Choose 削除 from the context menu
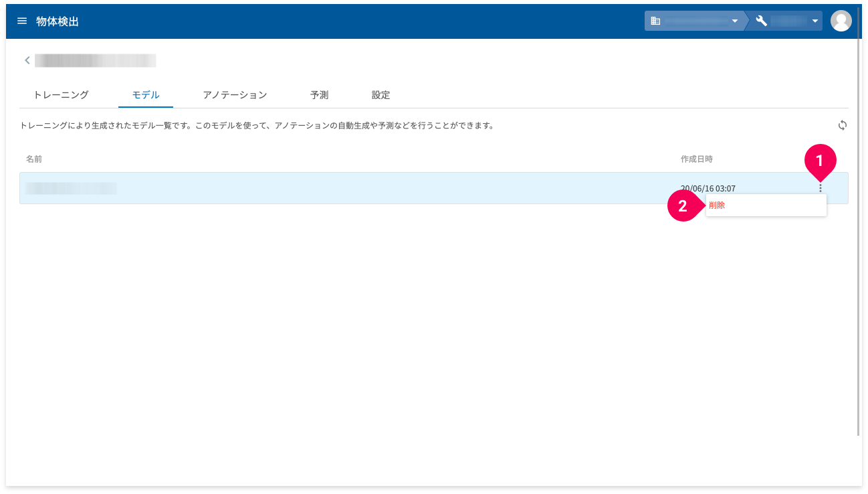 tap(766, 205)
